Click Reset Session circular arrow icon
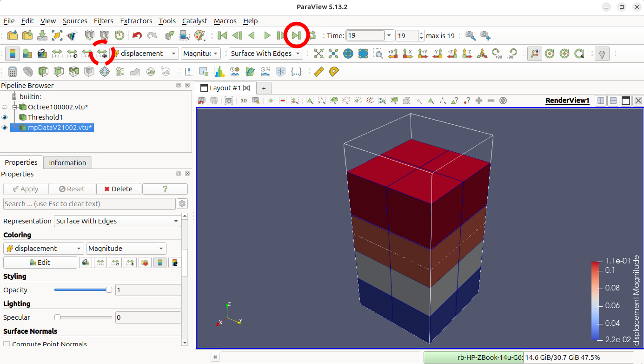644x364 pixels. [x=120, y=35]
